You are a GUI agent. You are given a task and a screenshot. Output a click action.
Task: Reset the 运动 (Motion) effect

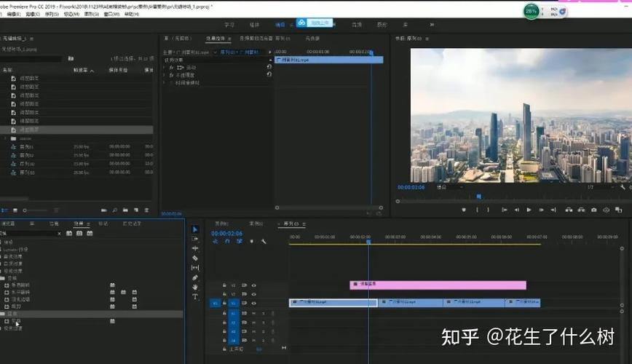[x=269, y=67]
